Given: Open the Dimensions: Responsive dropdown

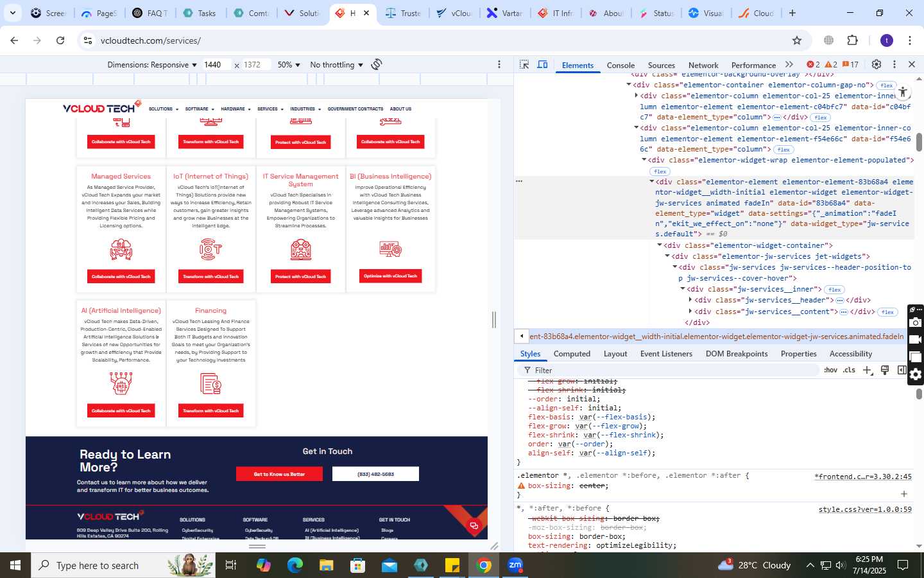Looking at the screenshot, I should click(x=152, y=65).
